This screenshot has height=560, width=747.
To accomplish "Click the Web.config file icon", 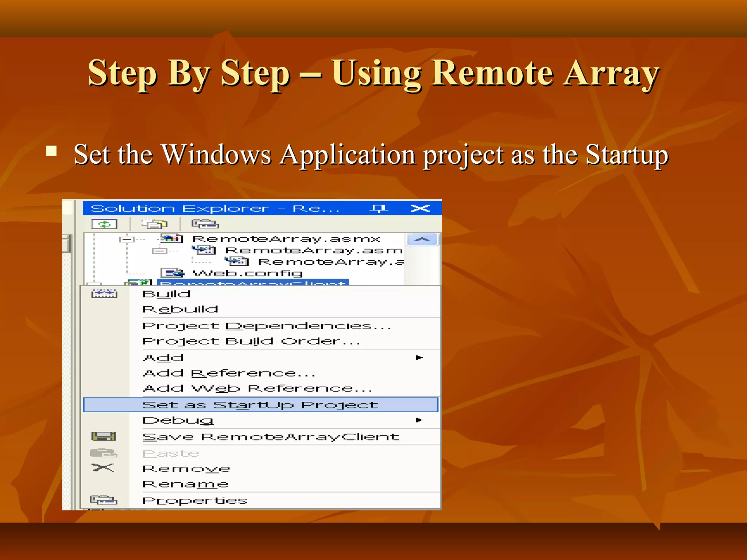I will pos(173,273).
